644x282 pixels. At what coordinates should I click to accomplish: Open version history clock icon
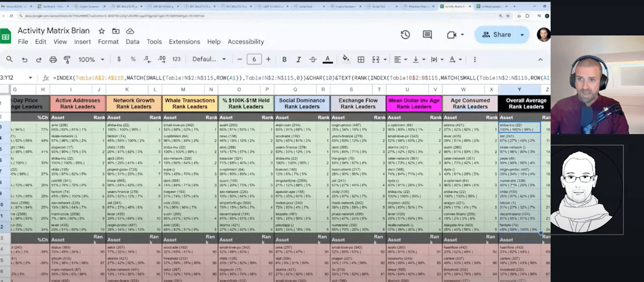[405, 35]
